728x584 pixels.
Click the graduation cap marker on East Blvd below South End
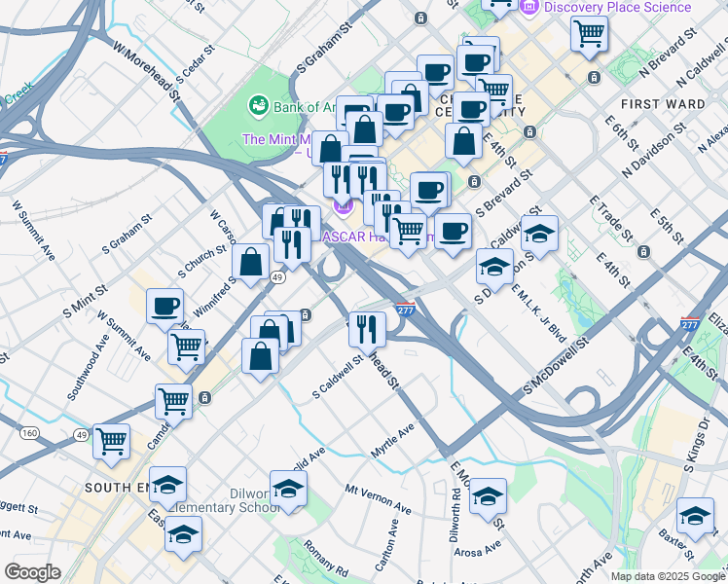[183, 535]
